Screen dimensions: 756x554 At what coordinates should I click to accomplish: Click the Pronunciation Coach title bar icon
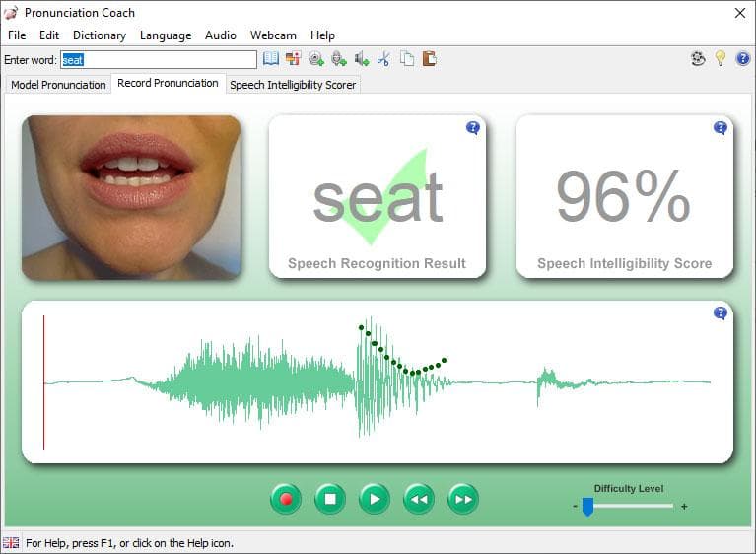pyautogui.click(x=11, y=13)
